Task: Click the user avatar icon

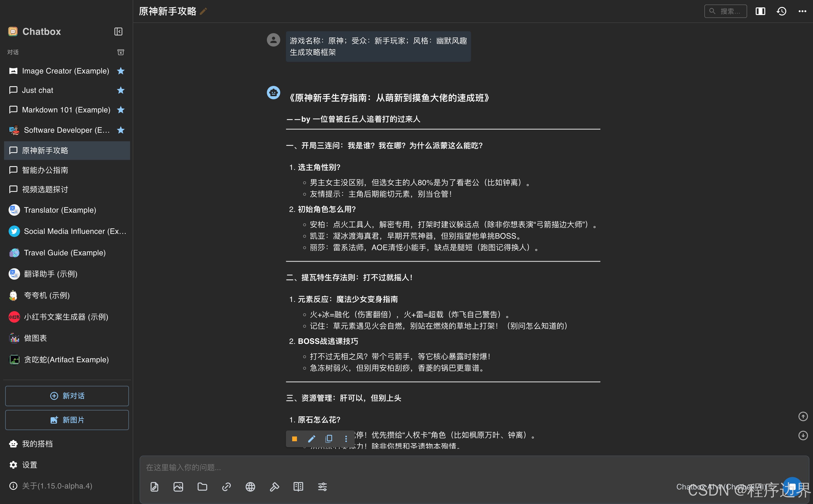Action: click(273, 40)
